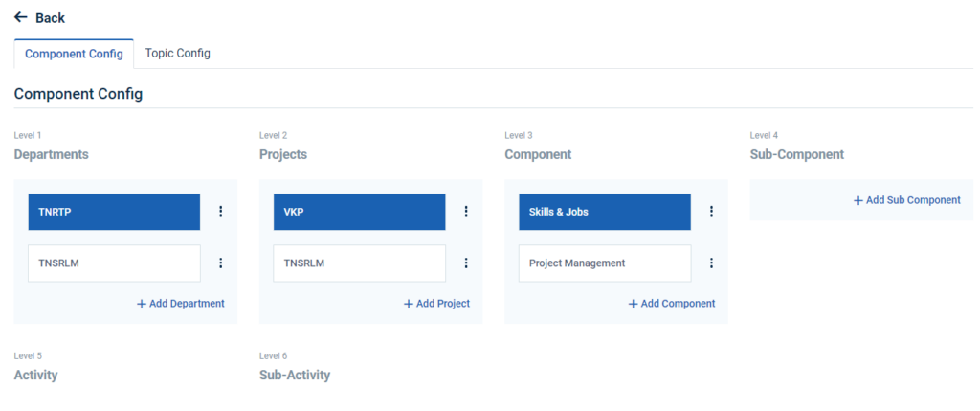
Task: Select the Skills & Jobs component
Action: click(604, 212)
